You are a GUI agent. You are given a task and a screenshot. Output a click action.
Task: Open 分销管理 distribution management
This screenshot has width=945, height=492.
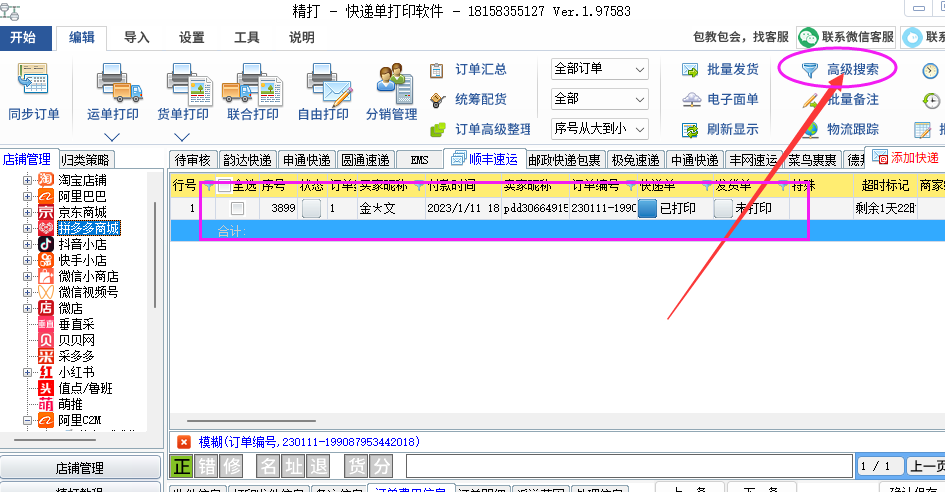click(x=391, y=82)
